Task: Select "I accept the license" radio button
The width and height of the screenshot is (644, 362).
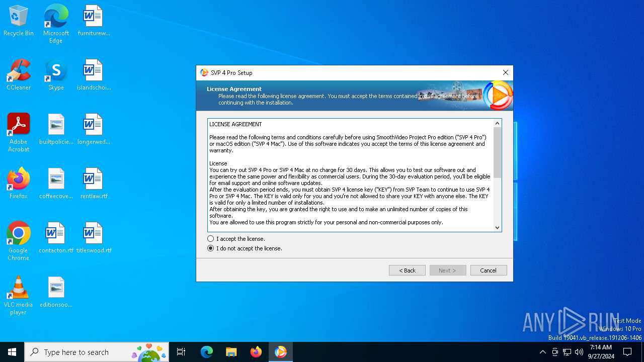Action: tap(211, 239)
